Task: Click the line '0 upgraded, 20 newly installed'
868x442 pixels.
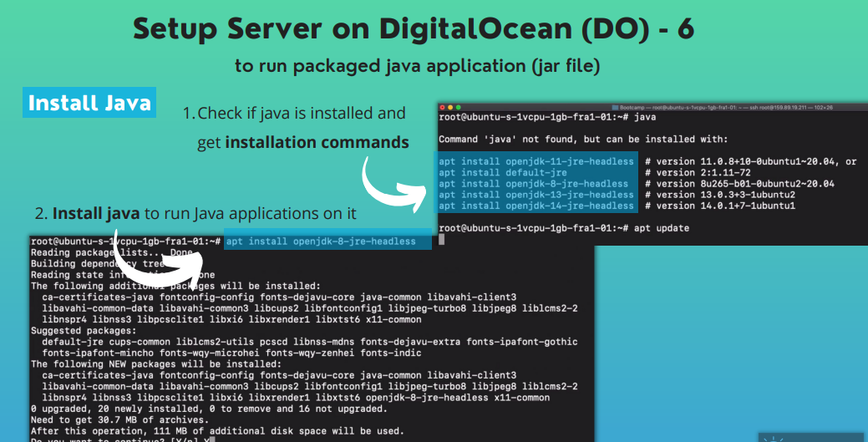Action: (x=209, y=409)
